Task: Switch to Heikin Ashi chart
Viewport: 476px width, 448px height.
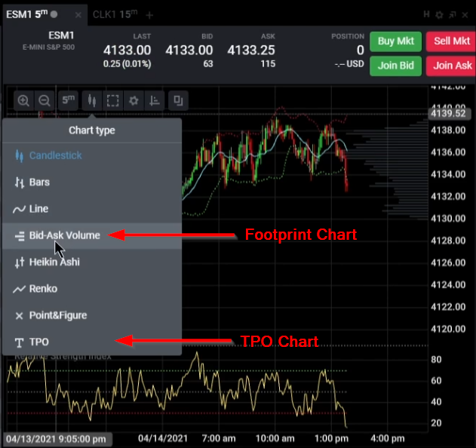Action: (x=54, y=262)
